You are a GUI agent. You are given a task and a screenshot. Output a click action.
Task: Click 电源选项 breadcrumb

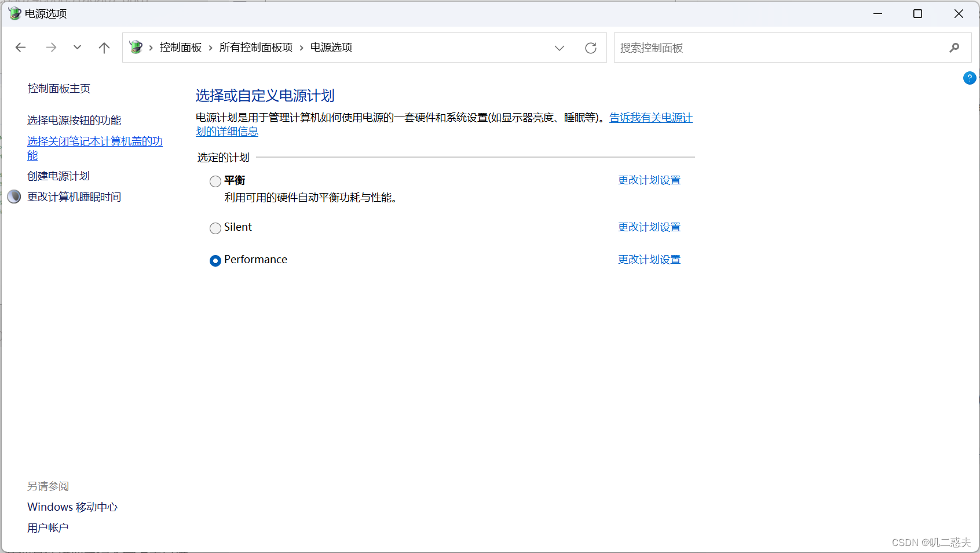click(x=331, y=48)
